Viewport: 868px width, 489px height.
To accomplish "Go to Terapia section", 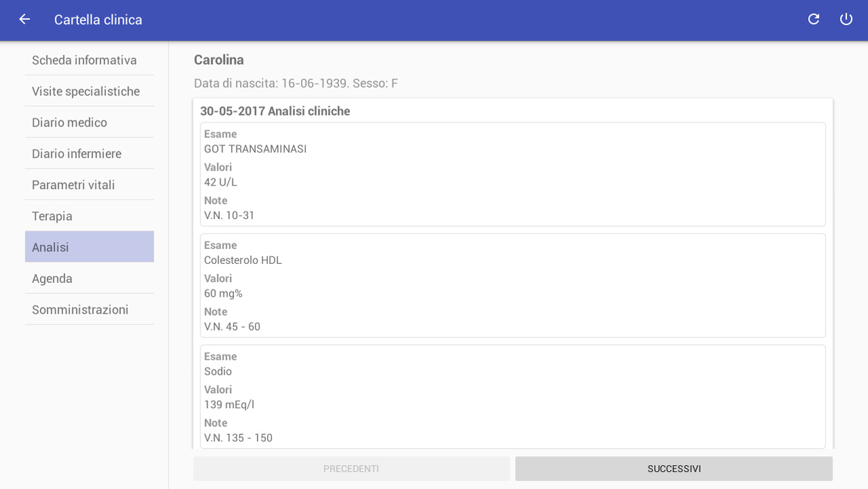I will [x=90, y=216].
